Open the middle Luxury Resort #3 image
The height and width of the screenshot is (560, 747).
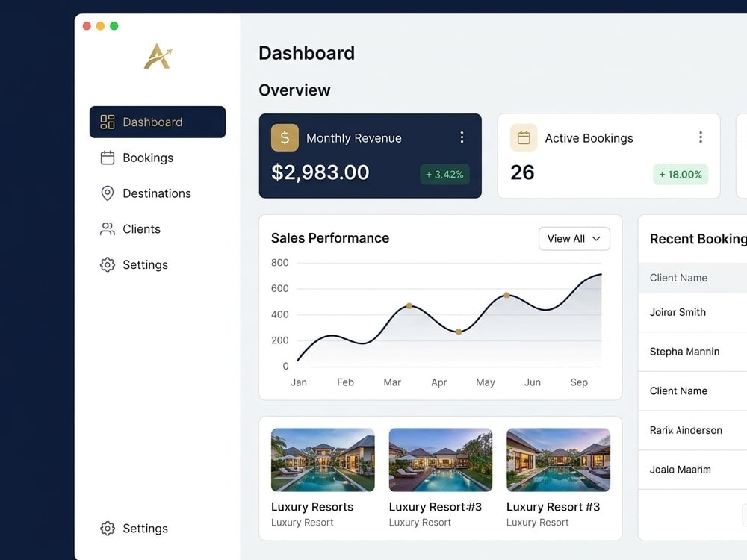click(440, 459)
